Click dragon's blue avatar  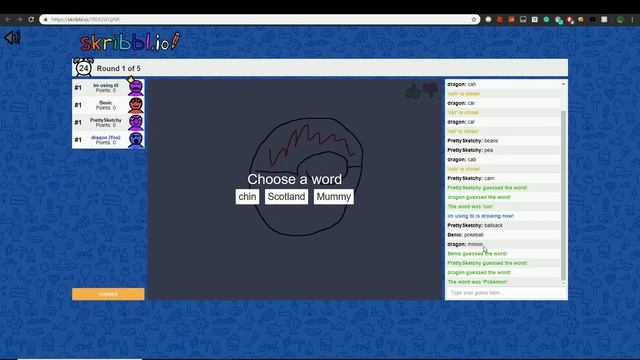tap(136, 140)
